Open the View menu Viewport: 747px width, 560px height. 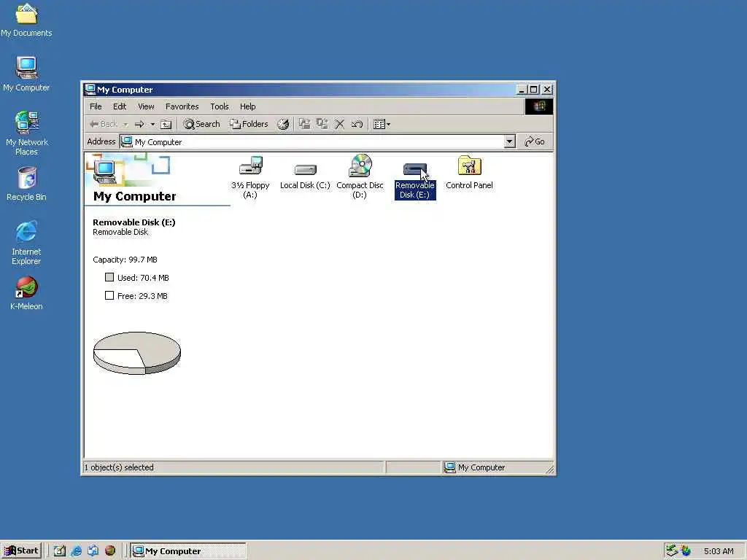[146, 106]
